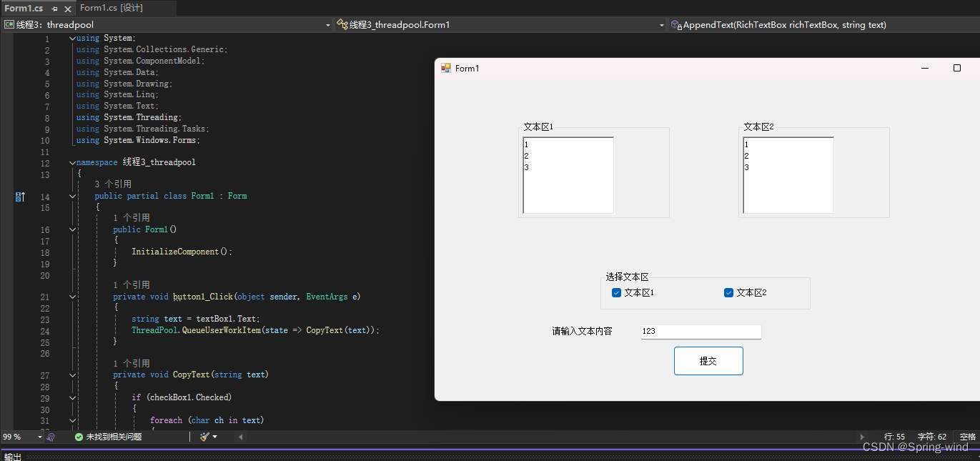Screen dimensions: 980x461
Task: Uncheck the 文本区2 checkbox
Action: [728, 292]
